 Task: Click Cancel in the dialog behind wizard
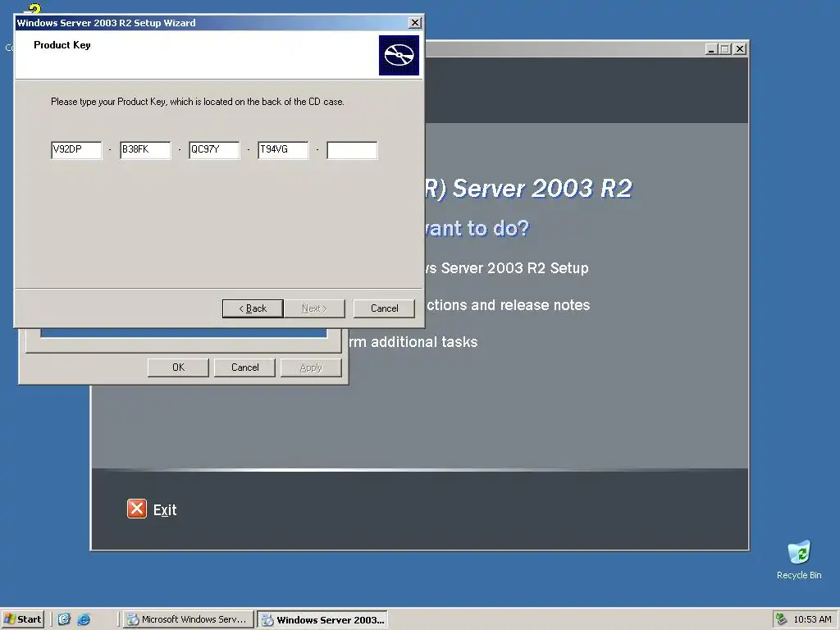tap(244, 367)
